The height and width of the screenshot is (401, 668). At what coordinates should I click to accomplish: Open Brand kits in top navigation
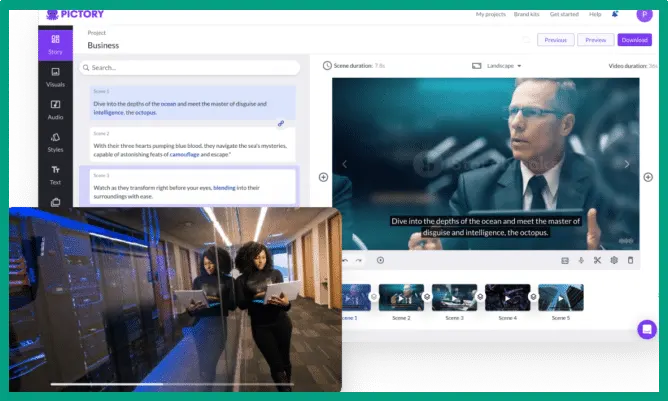[x=527, y=14]
